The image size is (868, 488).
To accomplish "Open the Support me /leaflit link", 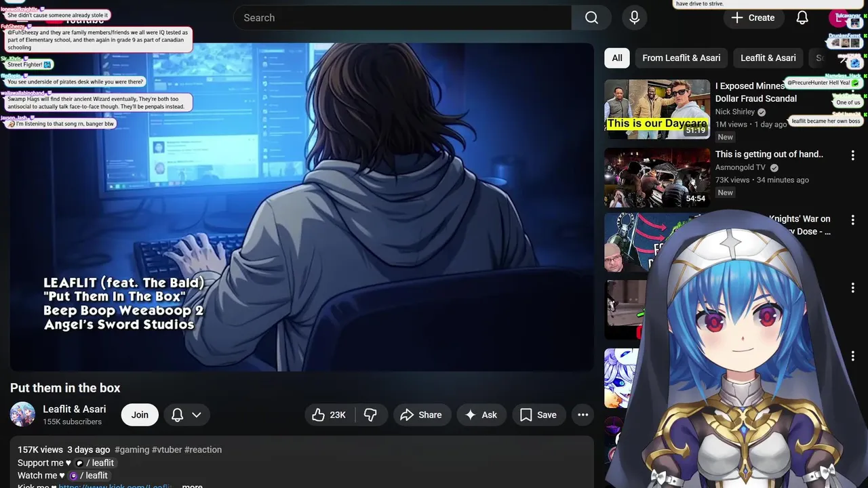I will click(x=94, y=463).
